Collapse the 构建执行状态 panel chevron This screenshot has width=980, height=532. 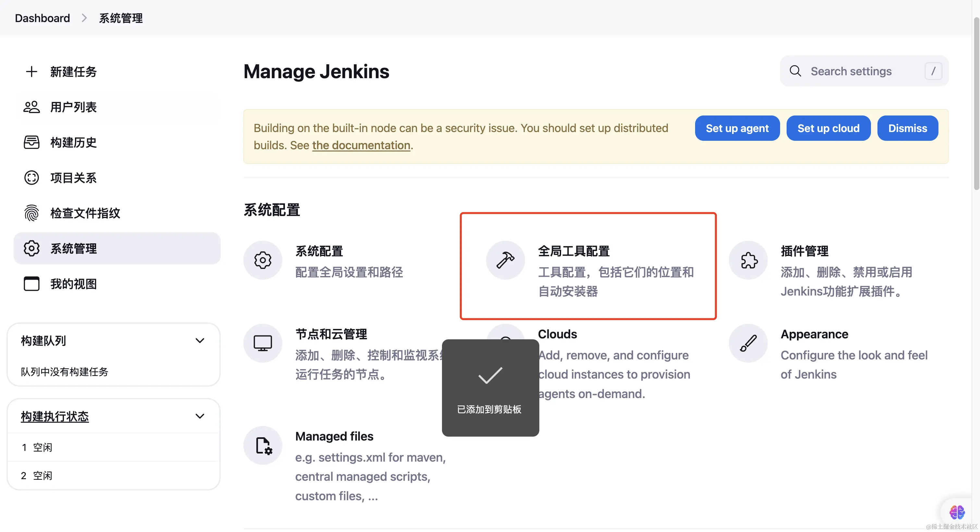tap(200, 416)
